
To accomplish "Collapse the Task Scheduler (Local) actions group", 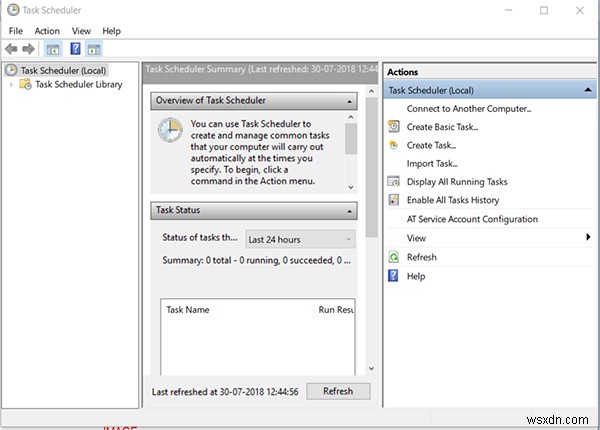I will [x=588, y=90].
